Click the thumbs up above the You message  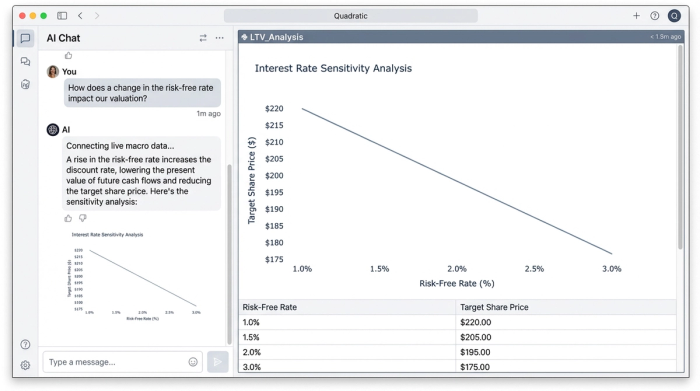[x=68, y=55]
